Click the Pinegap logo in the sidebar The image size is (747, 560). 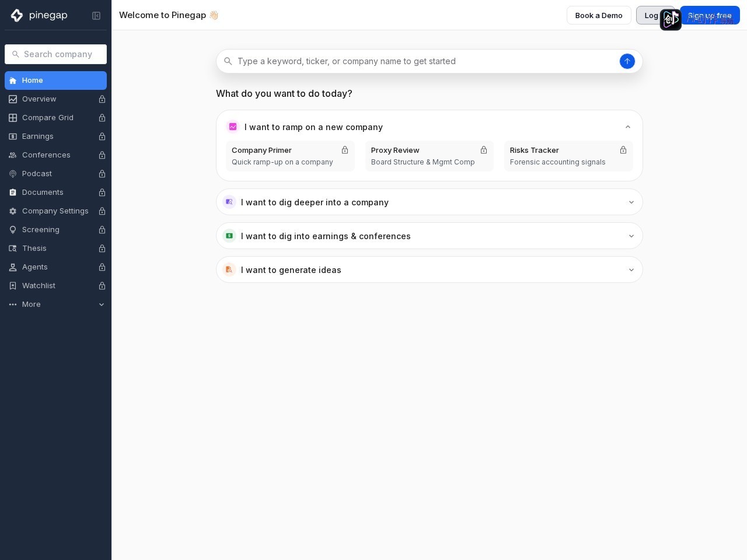39,15
